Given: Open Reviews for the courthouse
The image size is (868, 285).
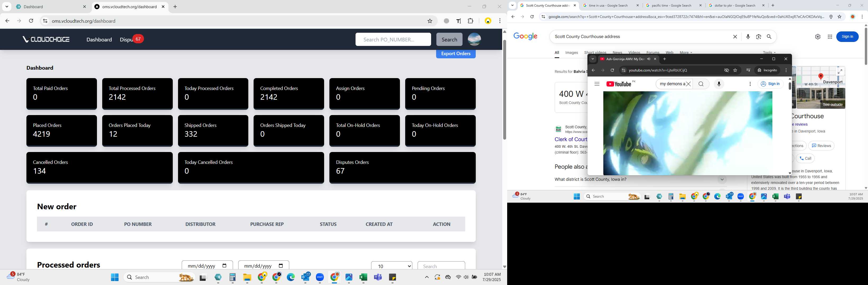Looking at the screenshot, I should (821, 146).
